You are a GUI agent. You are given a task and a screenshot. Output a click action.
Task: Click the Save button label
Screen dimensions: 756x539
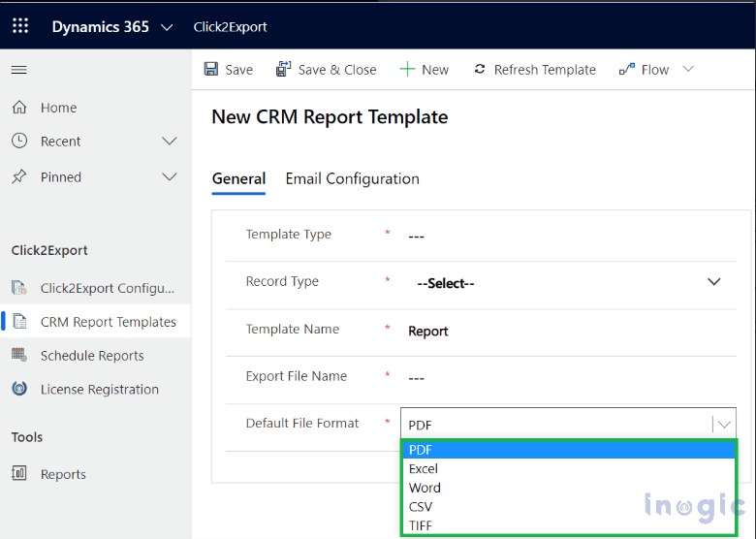coord(239,70)
